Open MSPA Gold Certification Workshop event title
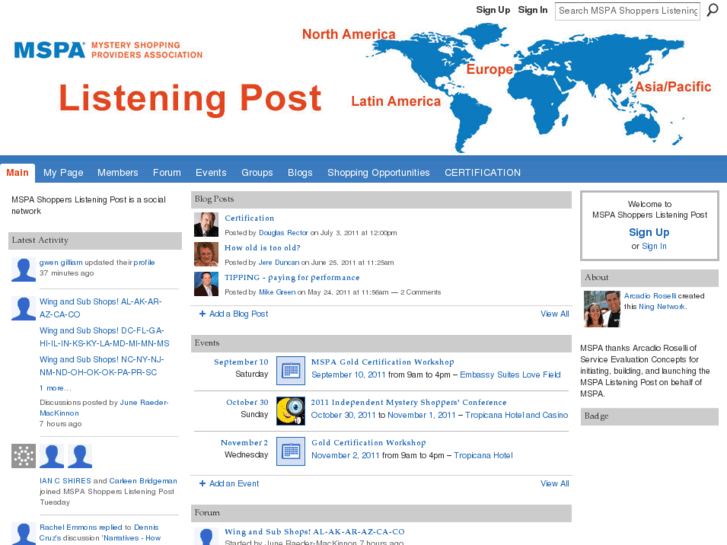This screenshot has width=727, height=545. coord(383,362)
